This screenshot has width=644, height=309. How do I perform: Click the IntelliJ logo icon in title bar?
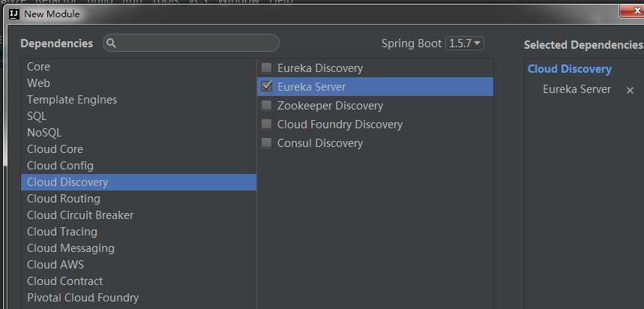pyautogui.click(x=13, y=13)
